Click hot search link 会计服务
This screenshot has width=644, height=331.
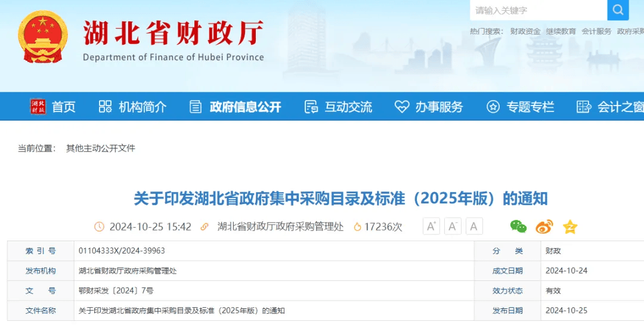point(596,31)
